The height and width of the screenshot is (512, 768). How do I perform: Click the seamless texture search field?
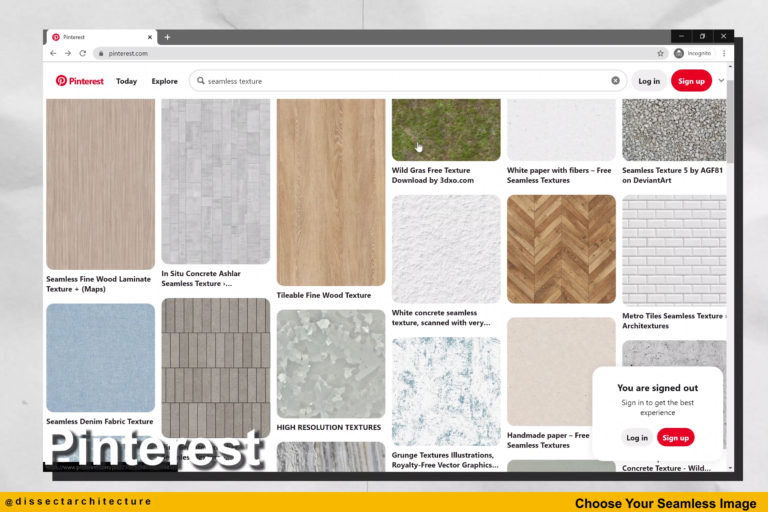pyautogui.click(x=400, y=81)
